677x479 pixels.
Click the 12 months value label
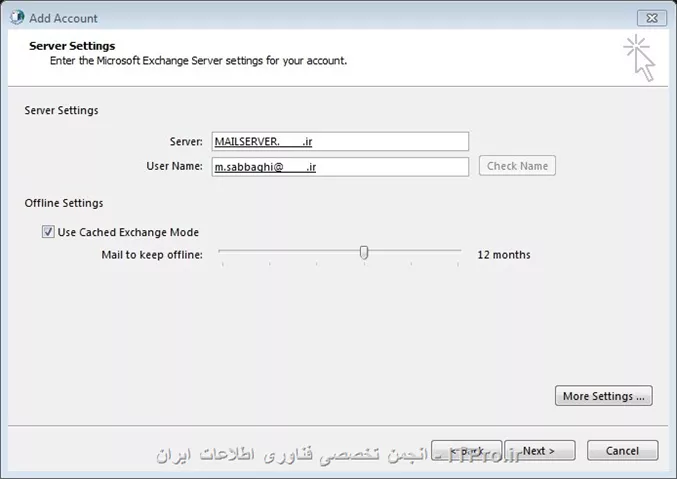(x=504, y=255)
